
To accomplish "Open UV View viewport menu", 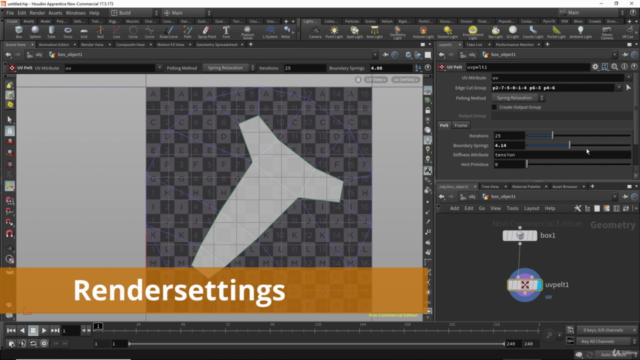I will pos(376,80).
